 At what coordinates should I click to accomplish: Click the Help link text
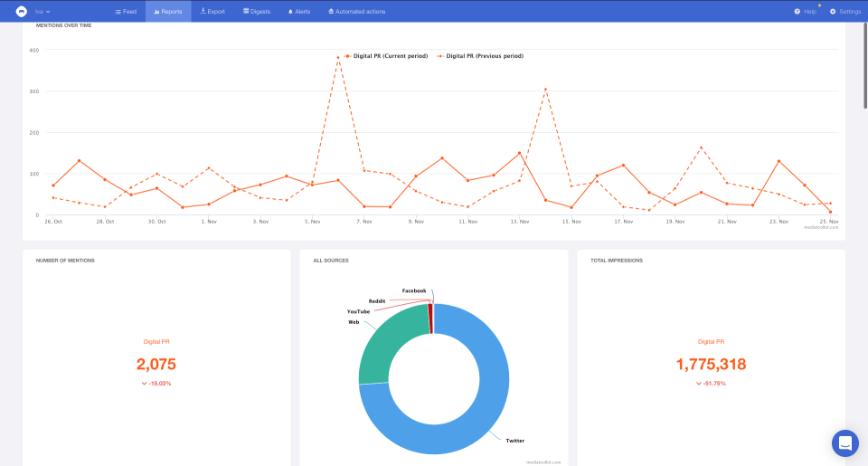(x=810, y=12)
